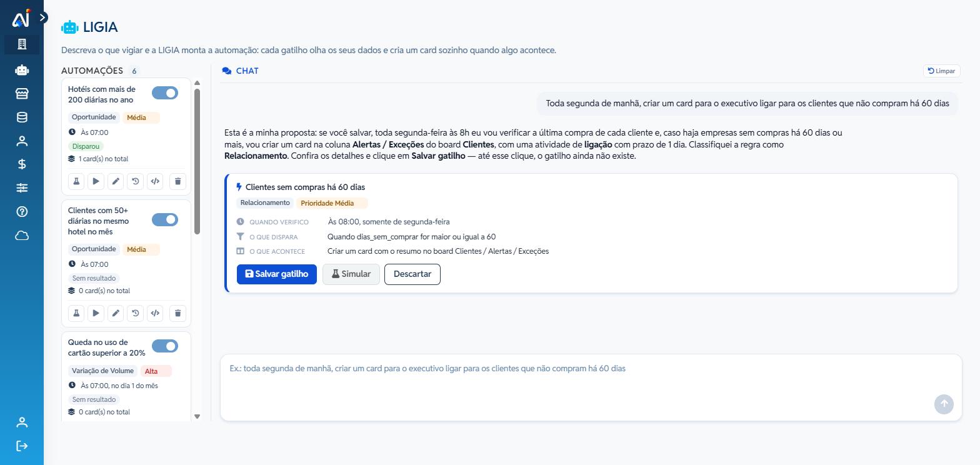Toggle the Clientes com 50+ diárias automation off
The height and width of the screenshot is (465, 980).
[165, 219]
